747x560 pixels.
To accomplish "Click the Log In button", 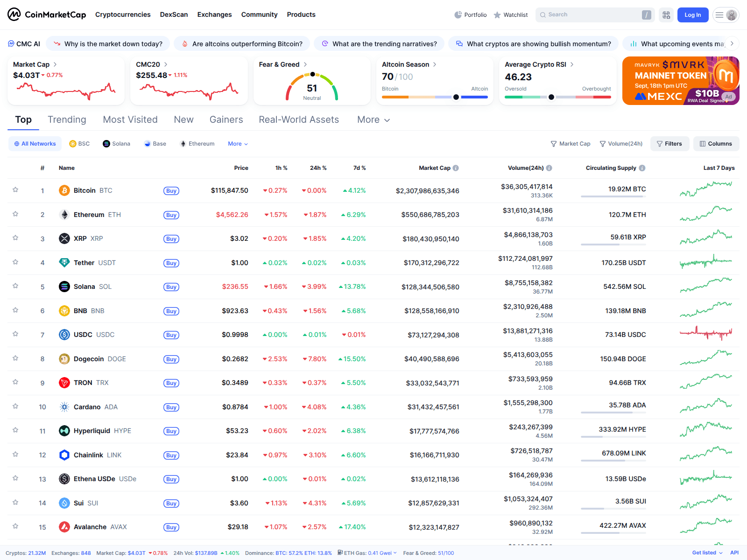I will (693, 15).
